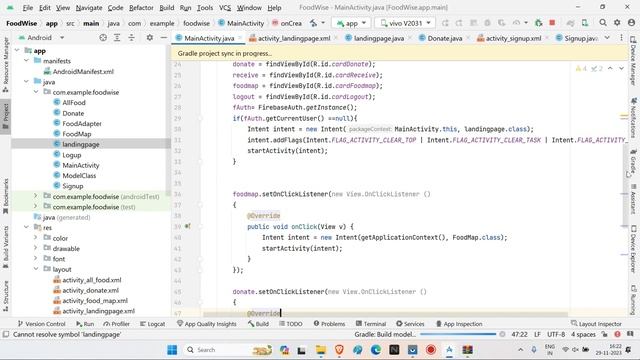Open the Gradle tool window on the right edge
640x360 pixels.
pos(633,162)
